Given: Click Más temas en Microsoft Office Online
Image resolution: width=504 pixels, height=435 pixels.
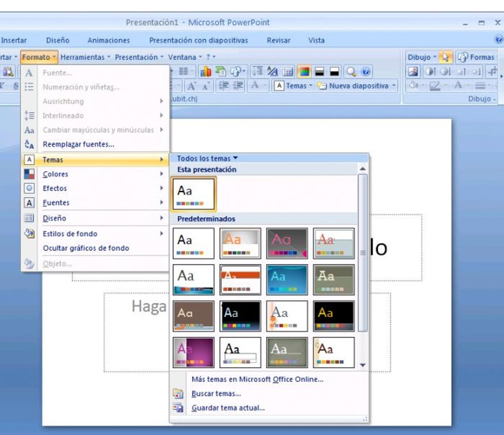Looking at the screenshot, I should pos(257,379).
